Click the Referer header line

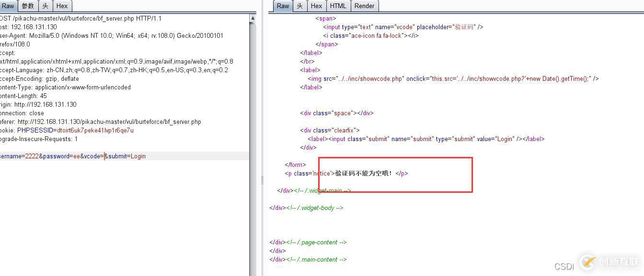pyautogui.click(x=101, y=122)
